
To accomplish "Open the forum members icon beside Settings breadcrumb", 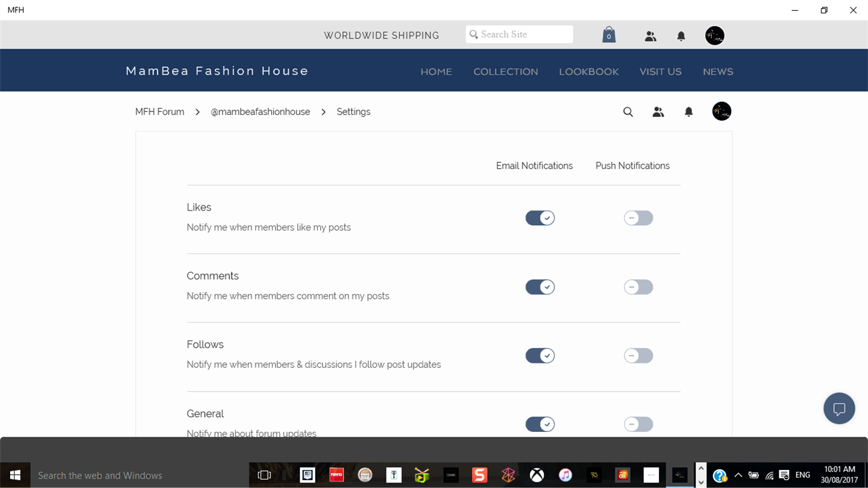I will 658,112.
